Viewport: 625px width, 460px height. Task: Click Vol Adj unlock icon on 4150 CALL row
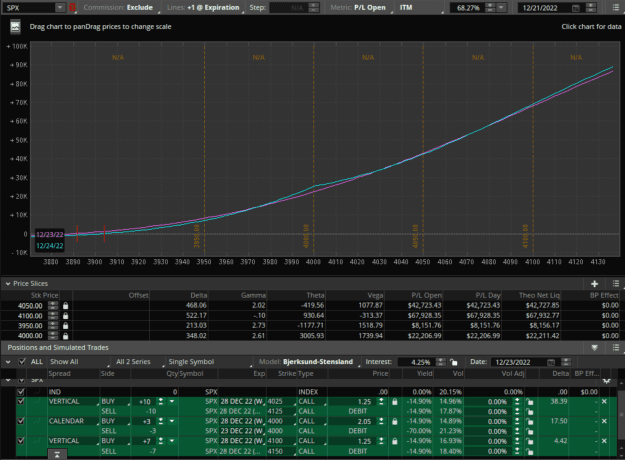[x=530, y=451]
